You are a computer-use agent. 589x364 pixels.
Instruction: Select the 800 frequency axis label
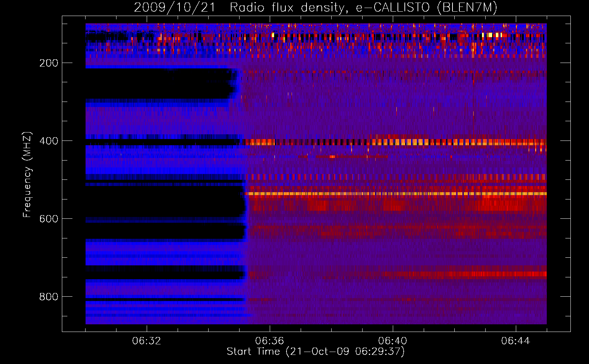(x=49, y=297)
